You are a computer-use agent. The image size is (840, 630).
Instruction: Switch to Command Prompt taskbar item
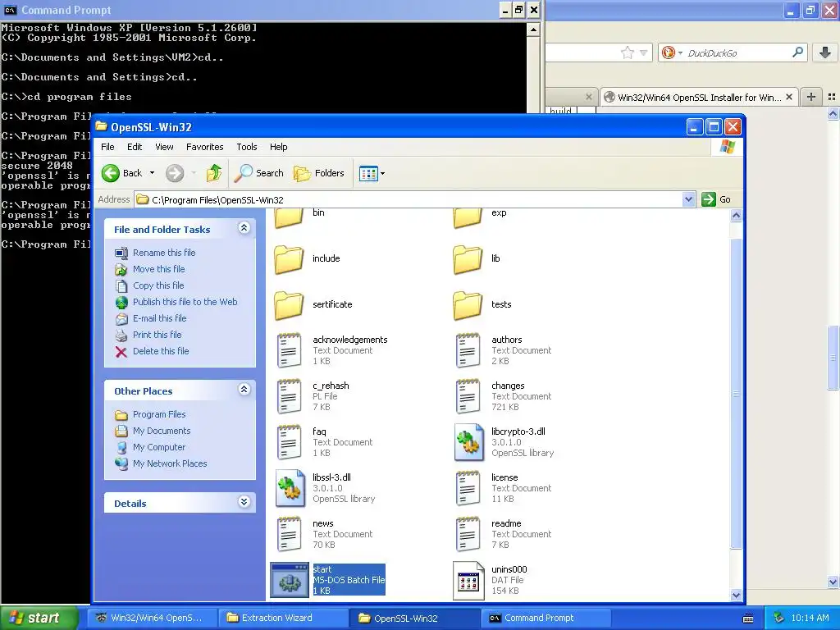click(x=546, y=618)
